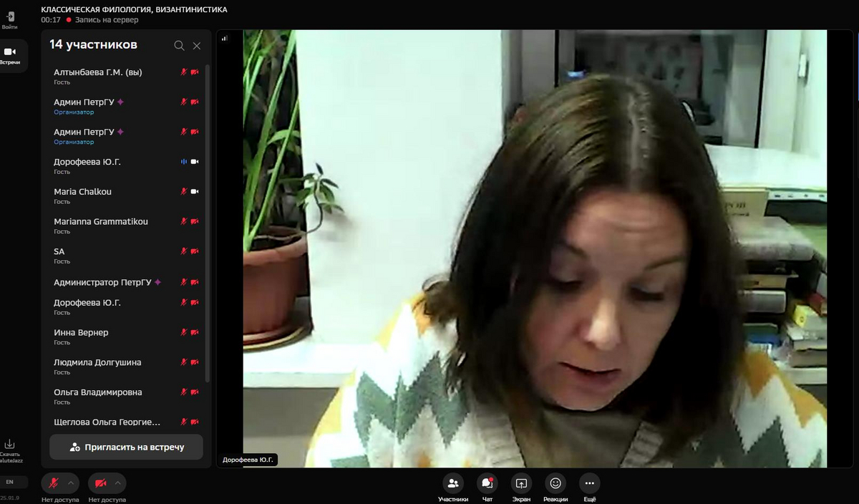Switch language using the EN selector
The height and width of the screenshot is (504, 859).
click(10, 482)
